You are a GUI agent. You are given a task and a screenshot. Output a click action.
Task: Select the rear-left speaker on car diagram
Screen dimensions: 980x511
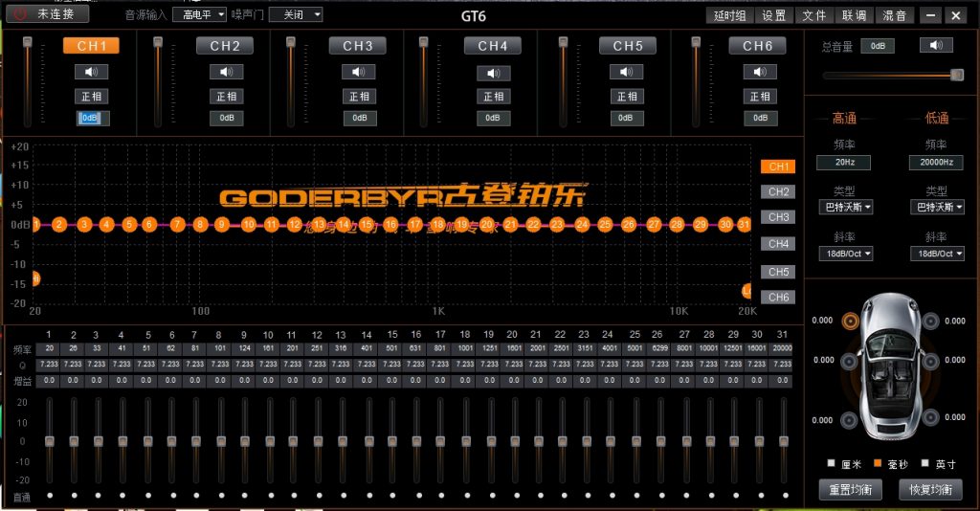coord(849,420)
